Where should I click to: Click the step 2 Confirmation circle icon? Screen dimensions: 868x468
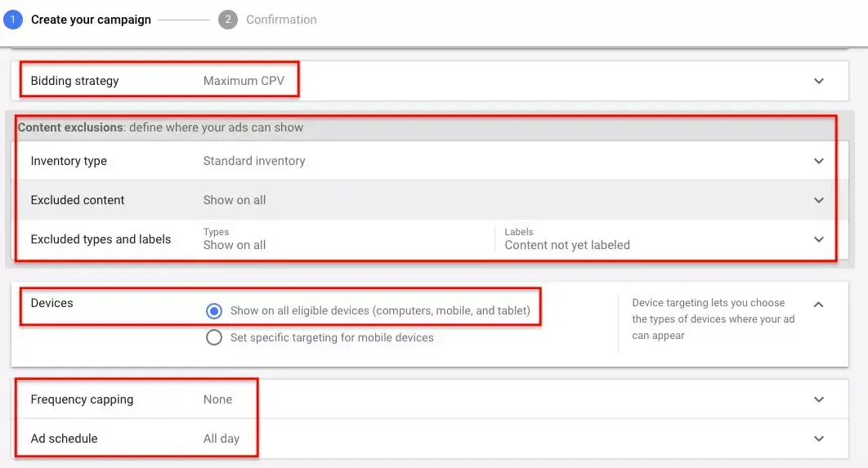227,20
